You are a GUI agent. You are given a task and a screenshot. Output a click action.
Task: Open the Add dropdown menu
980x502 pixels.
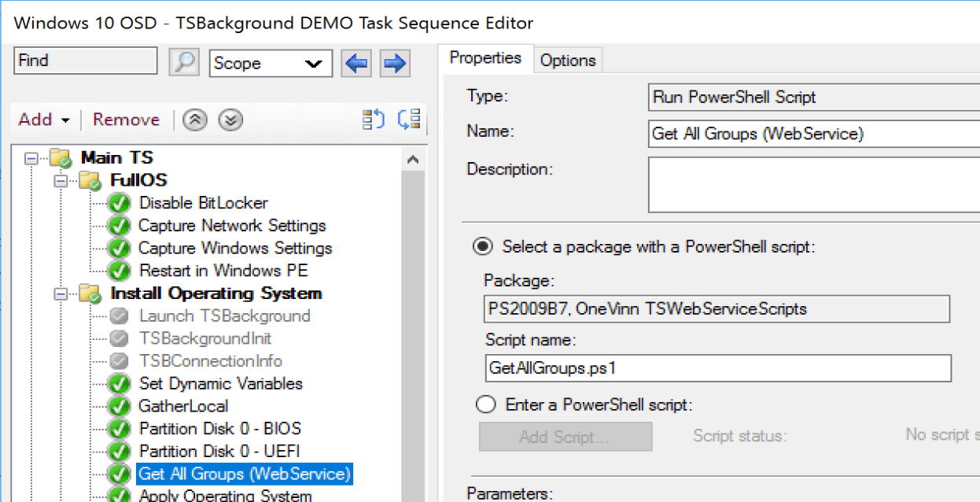click(44, 120)
